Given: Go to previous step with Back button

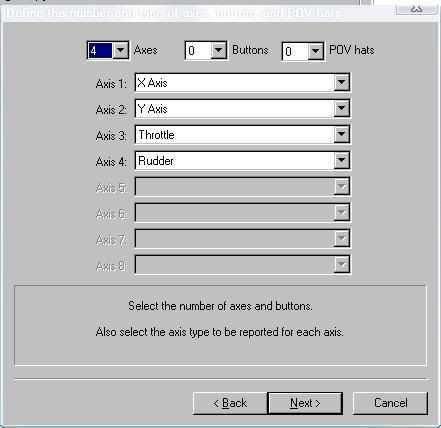Looking at the screenshot, I should click(x=230, y=403).
